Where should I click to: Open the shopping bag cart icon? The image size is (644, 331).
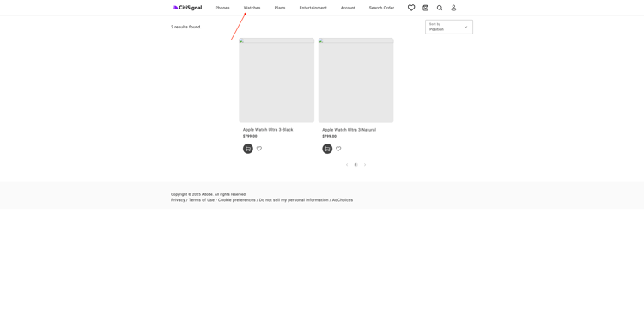point(426,8)
